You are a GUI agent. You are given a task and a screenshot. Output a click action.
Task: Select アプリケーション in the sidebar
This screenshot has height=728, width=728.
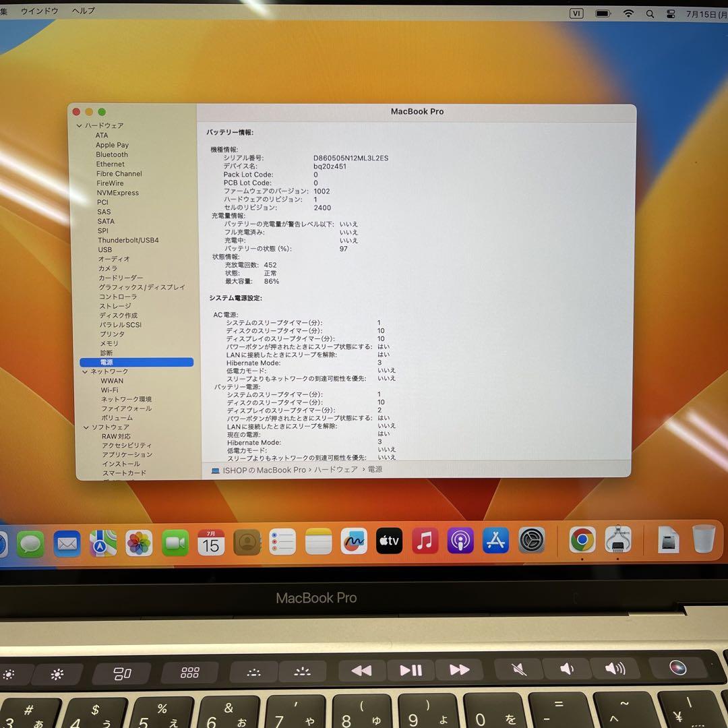[127, 454]
